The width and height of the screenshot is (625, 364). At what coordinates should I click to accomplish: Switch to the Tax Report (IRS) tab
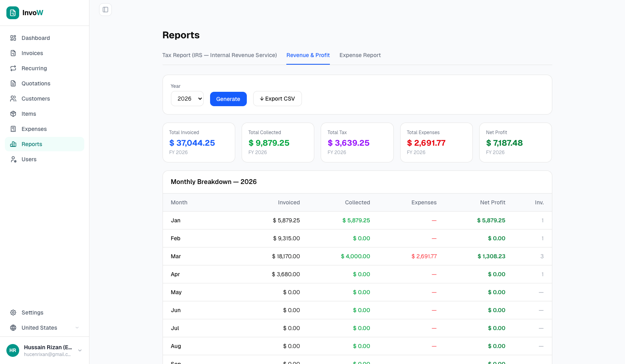point(220,55)
